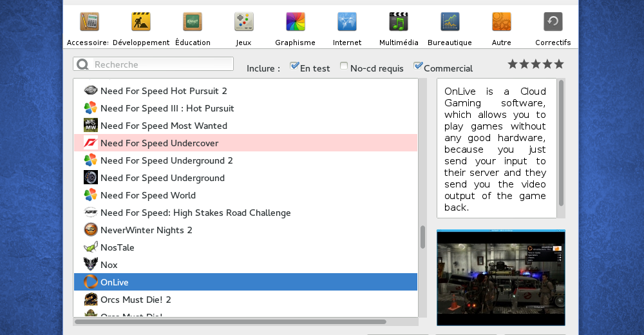644x335 pixels.
Task: Open the Éducation category icon
Action: click(x=193, y=23)
